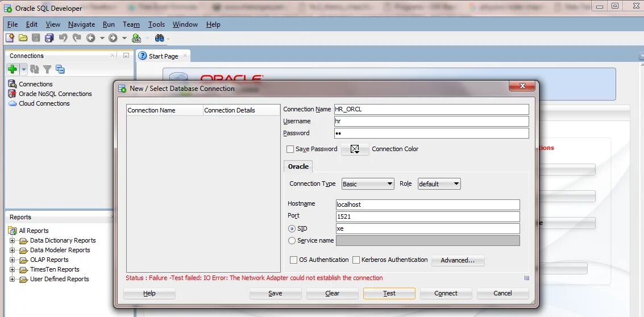Click the Open folder toolbar icon
The width and height of the screenshot is (644, 317).
23,37
